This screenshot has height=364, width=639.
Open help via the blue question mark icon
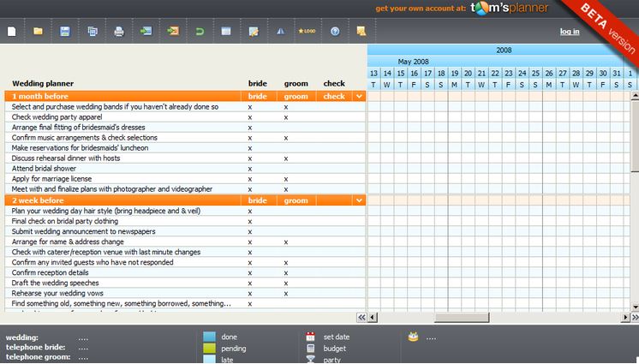point(335,31)
